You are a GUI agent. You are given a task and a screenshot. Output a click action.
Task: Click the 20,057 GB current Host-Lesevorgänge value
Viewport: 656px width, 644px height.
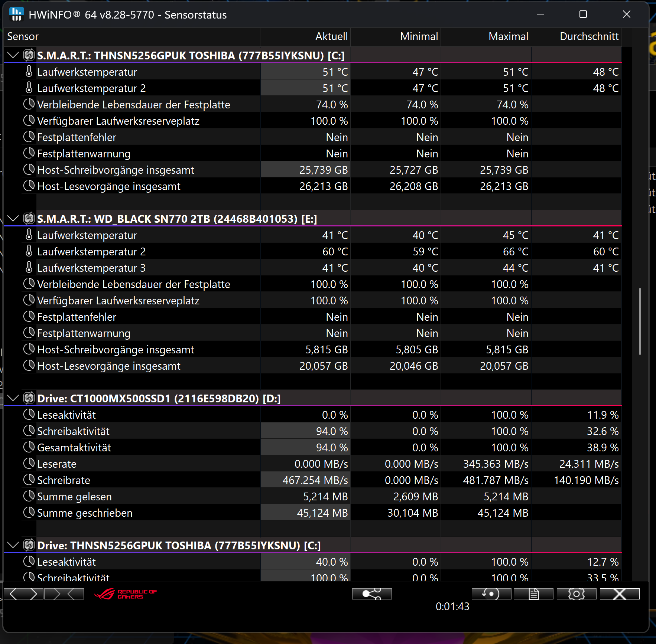point(305,366)
